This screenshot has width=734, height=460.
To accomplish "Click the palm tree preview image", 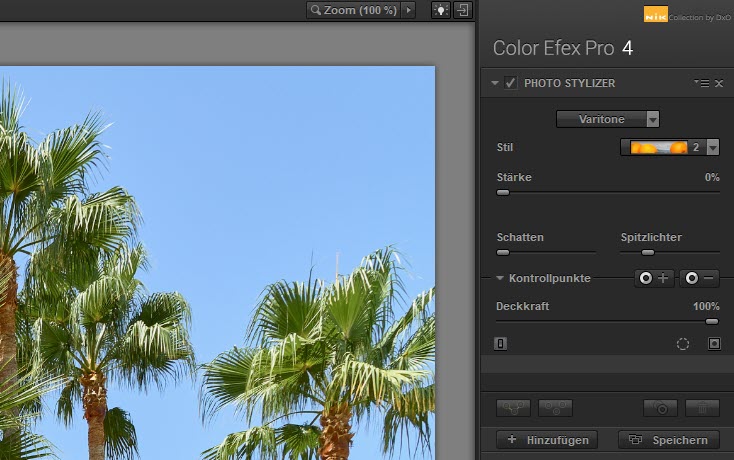I will 217,263.
